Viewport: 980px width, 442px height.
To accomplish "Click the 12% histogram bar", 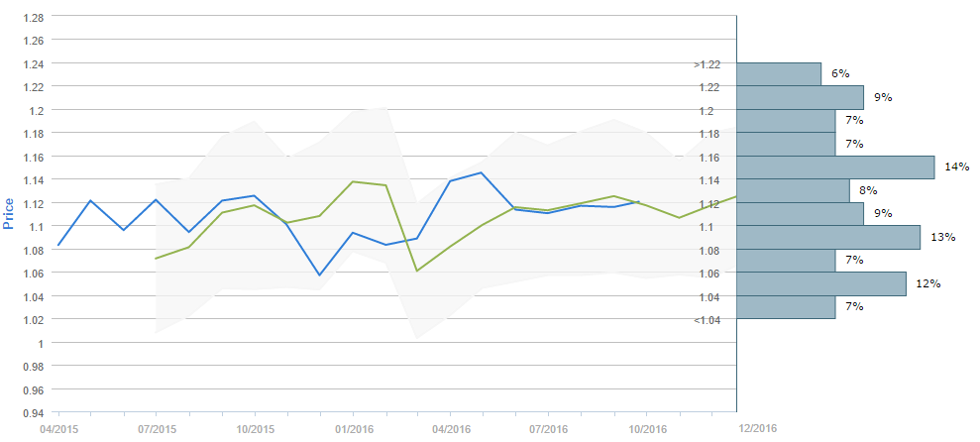I will 821,283.
